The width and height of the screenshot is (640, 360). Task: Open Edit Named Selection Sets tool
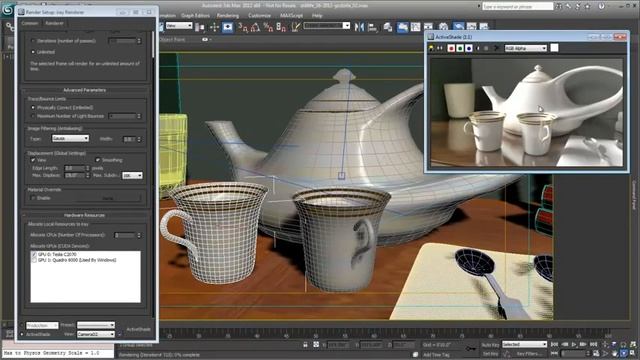[x=296, y=27]
